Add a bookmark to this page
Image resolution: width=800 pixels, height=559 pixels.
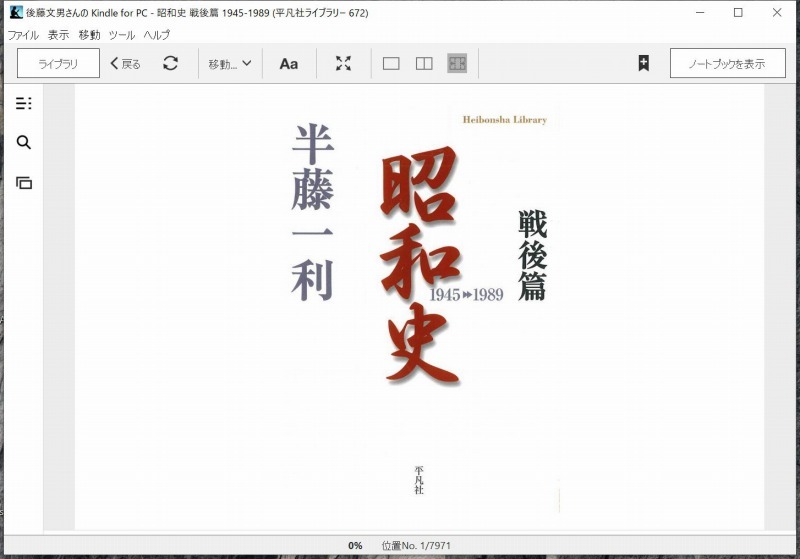(644, 63)
